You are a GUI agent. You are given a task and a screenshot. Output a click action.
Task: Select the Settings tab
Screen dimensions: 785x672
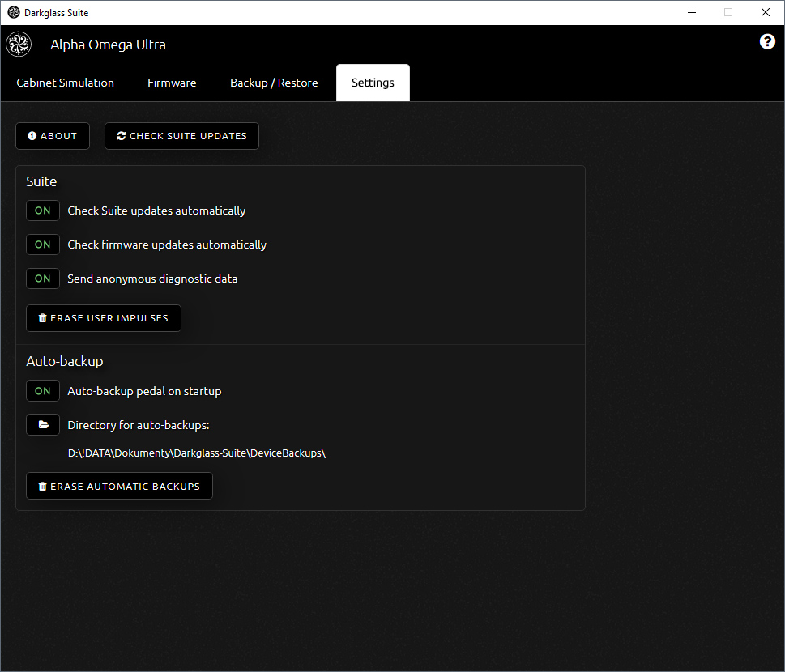pos(373,83)
